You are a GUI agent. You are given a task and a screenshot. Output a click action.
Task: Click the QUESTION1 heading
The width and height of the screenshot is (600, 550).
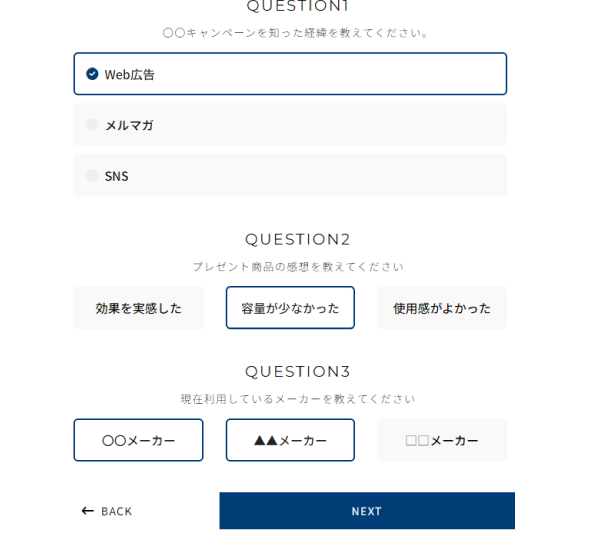click(297, 7)
